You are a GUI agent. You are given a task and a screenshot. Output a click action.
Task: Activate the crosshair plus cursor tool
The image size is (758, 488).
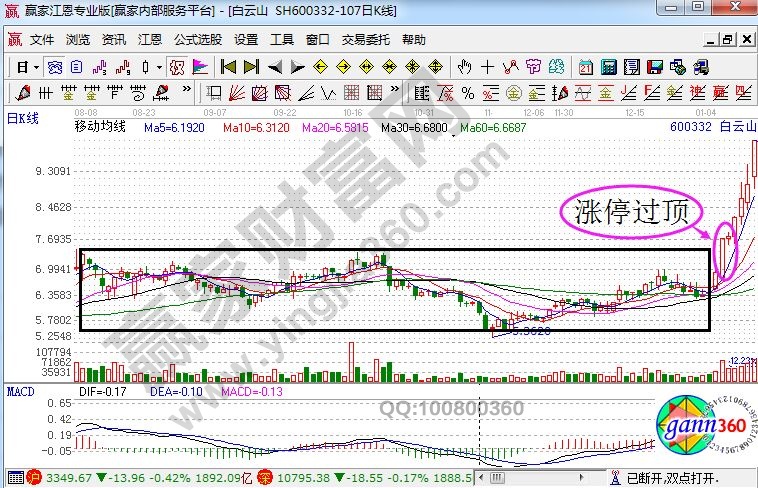coord(487,67)
